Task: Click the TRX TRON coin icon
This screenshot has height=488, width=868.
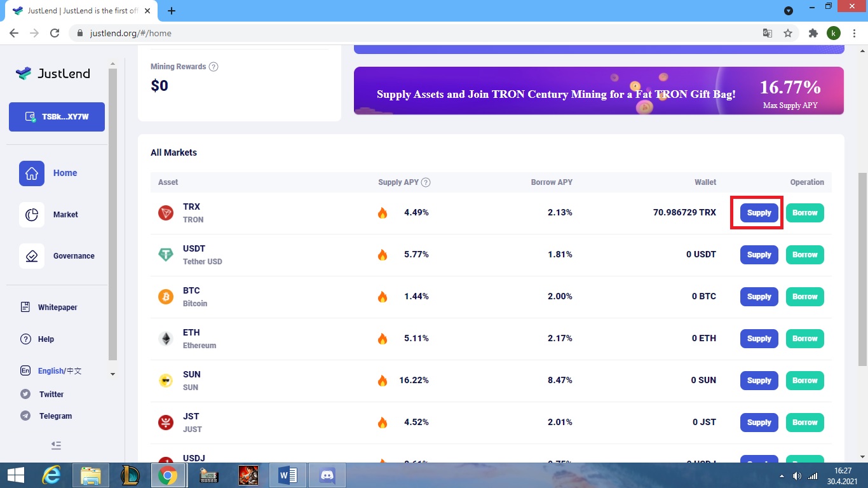Action: (x=166, y=213)
